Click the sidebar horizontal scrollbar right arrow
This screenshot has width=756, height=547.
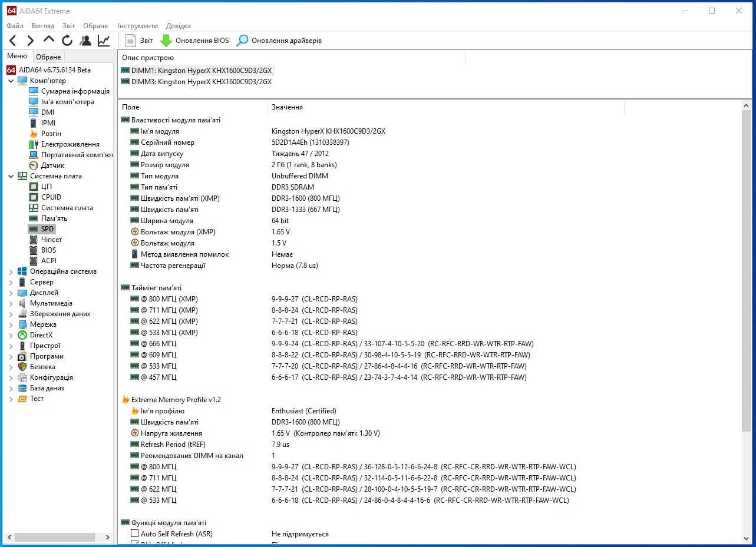(107, 537)
